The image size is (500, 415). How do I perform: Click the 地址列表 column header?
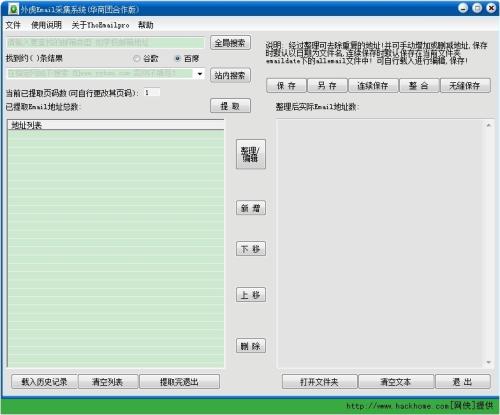[116, 125]
